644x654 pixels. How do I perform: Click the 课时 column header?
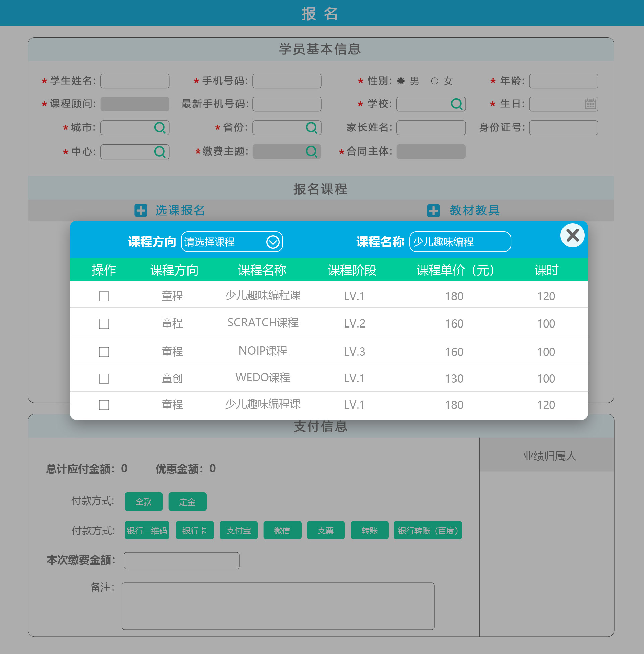point(546,270)
